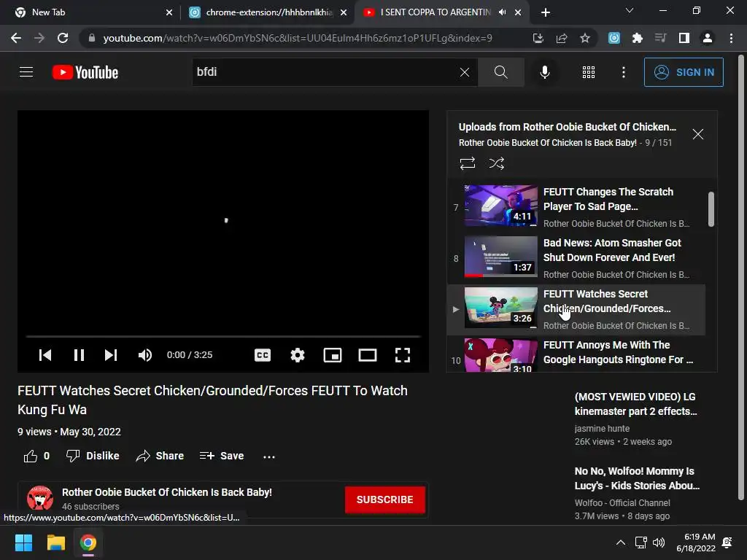Share this page from address bar
The height and width of the screenshot is (560, 747).
562,38
